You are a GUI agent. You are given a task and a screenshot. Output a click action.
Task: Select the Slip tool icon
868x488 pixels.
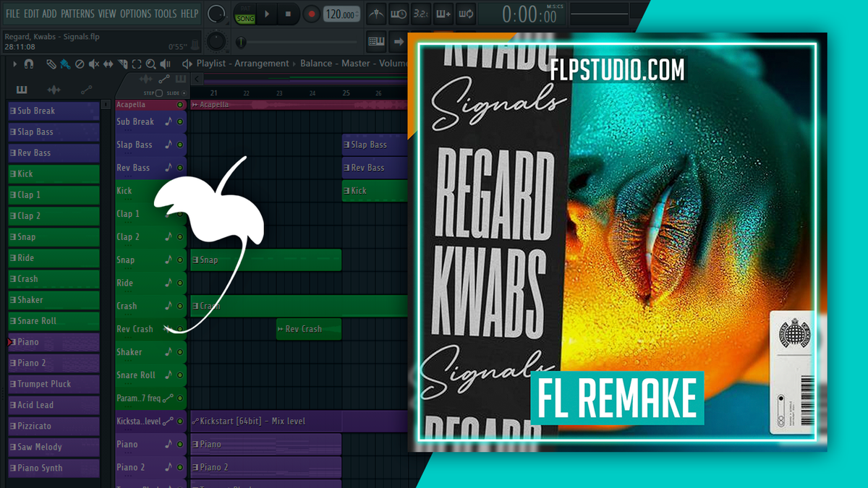(x=109, y=64)
